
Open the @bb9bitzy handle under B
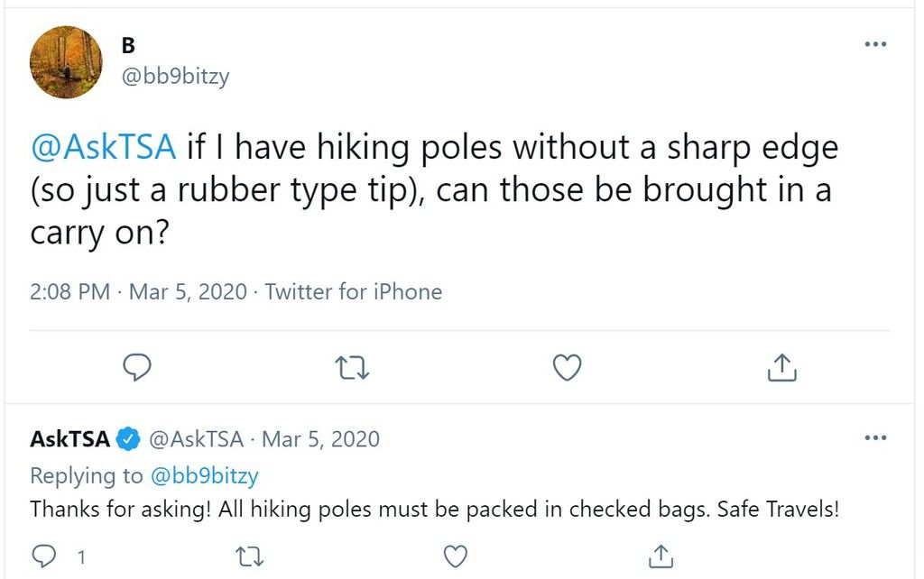(x=175, y=77)
